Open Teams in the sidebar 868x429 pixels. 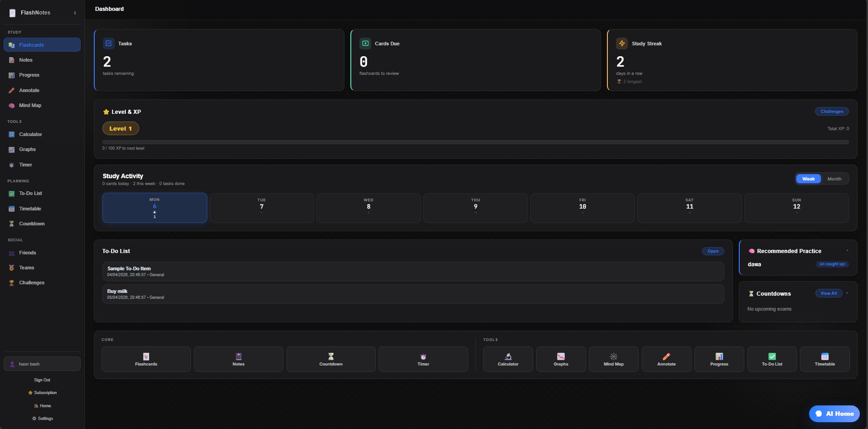[26, 268]
